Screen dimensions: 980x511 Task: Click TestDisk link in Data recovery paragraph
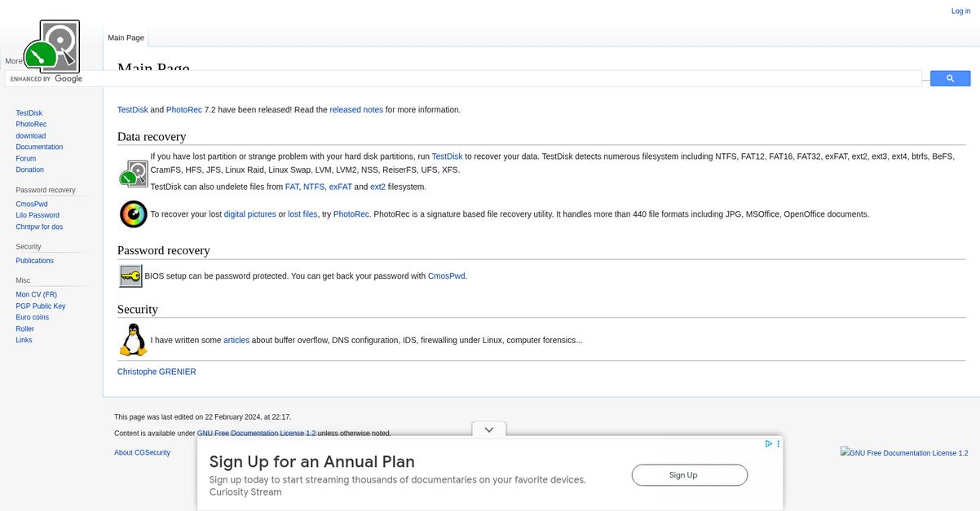coord(447,156)
